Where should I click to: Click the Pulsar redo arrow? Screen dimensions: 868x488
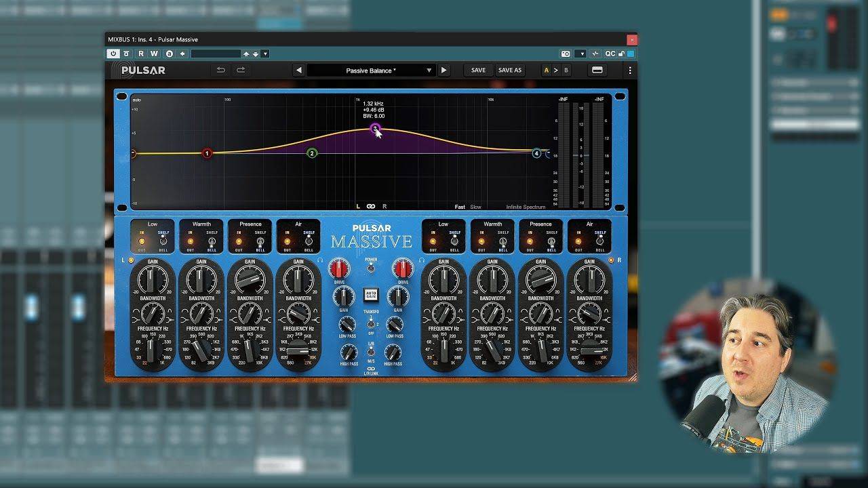(241, 70)
